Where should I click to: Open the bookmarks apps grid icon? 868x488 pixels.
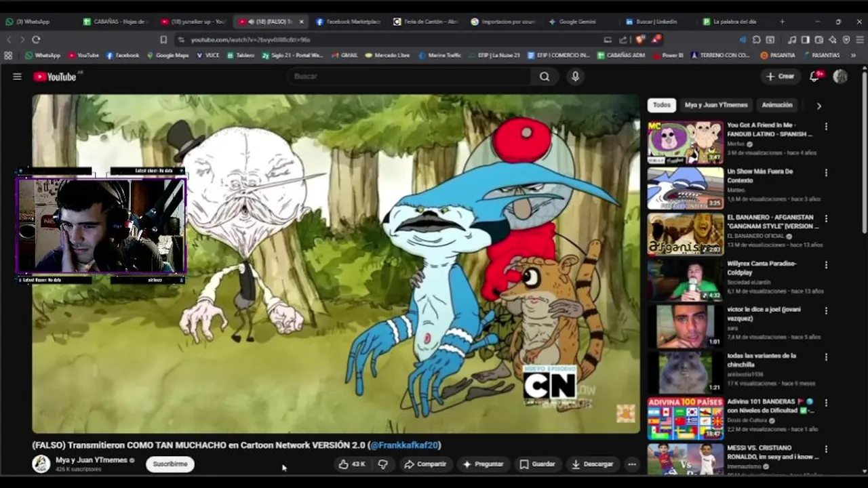(x=8, y=56)
